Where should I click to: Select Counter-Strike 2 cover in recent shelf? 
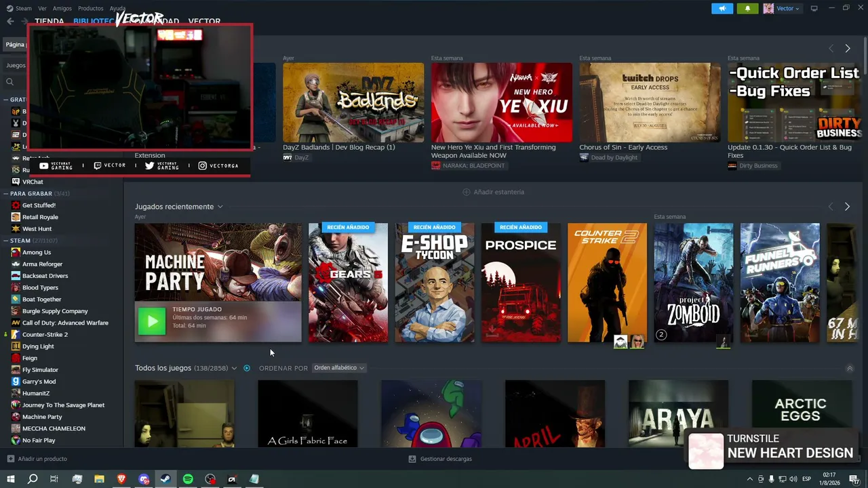(607, 283)
